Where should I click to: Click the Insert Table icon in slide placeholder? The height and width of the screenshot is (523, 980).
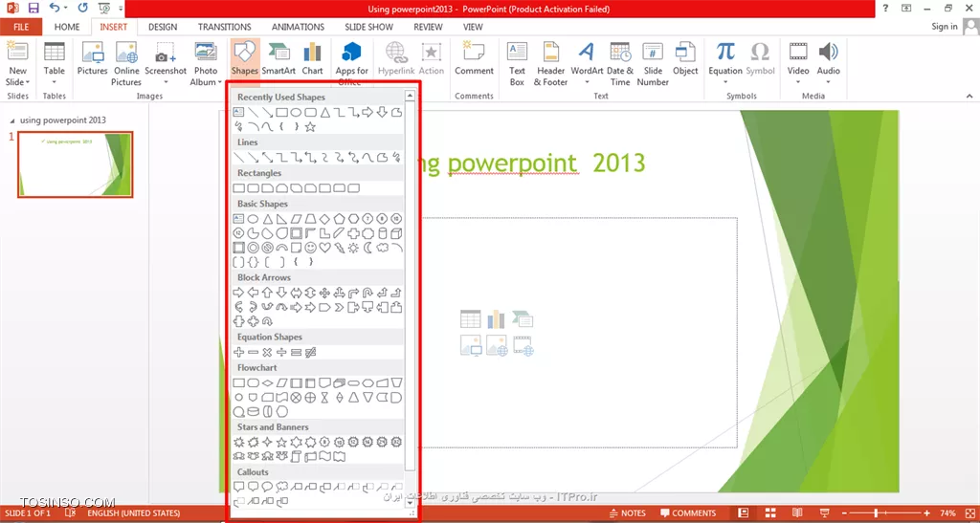pos(470,319)
